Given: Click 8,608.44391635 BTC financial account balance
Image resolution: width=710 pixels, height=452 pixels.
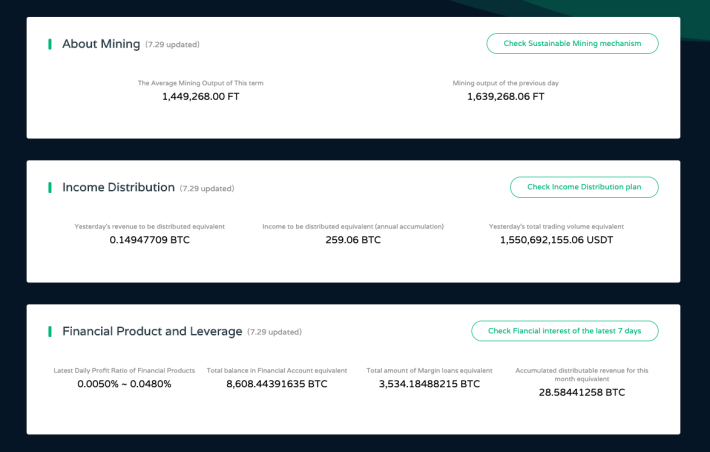Looking at the screenshot, I should pos(277,384).
